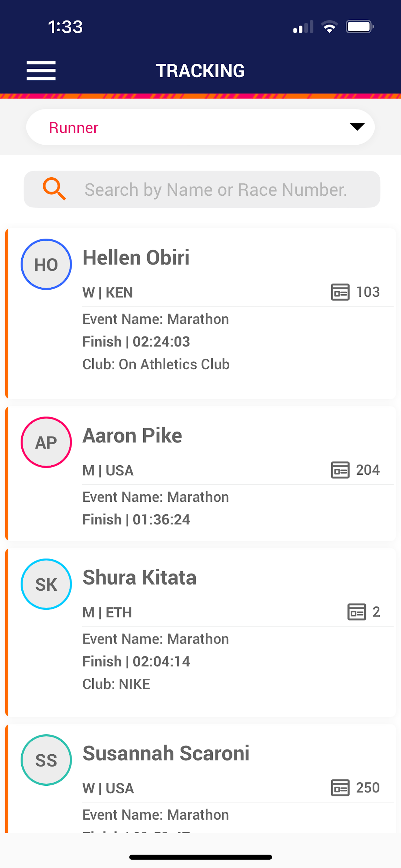Tap the Wi-Fi status icon
401x868 pixels.
tap(329, 26)
